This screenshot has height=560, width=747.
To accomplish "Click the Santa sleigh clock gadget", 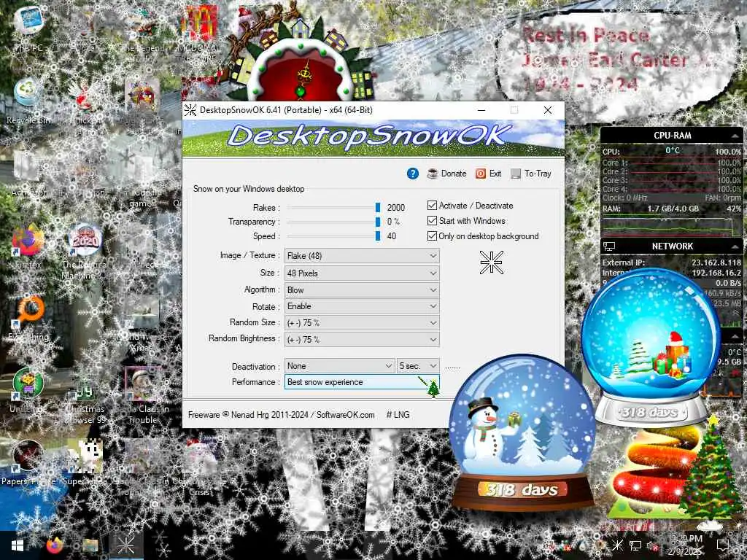I will [x=300, y=52].
